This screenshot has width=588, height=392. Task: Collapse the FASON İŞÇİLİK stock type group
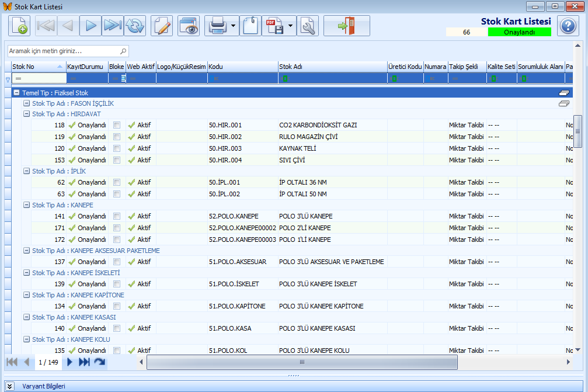[27, 103]
